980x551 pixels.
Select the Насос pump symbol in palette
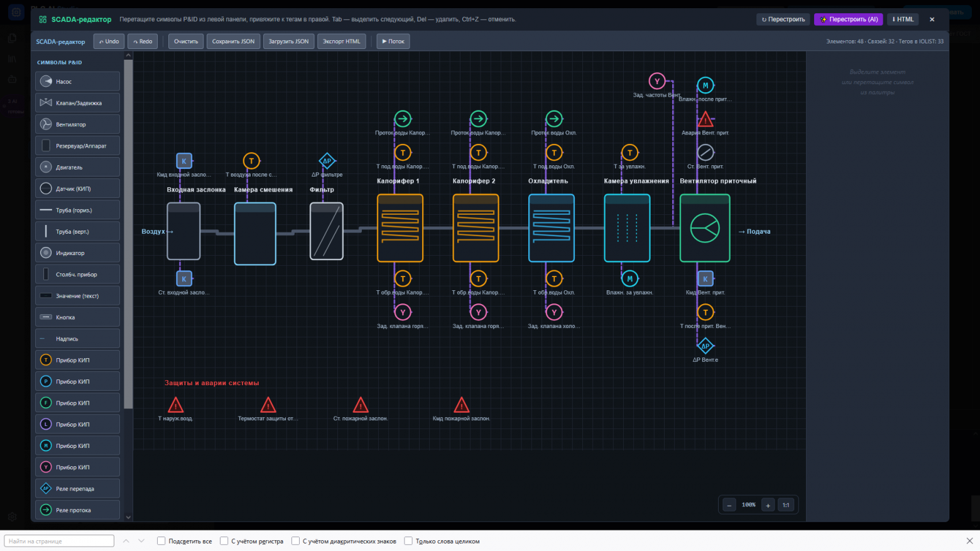pyautogui.click(x=77, y=81)
